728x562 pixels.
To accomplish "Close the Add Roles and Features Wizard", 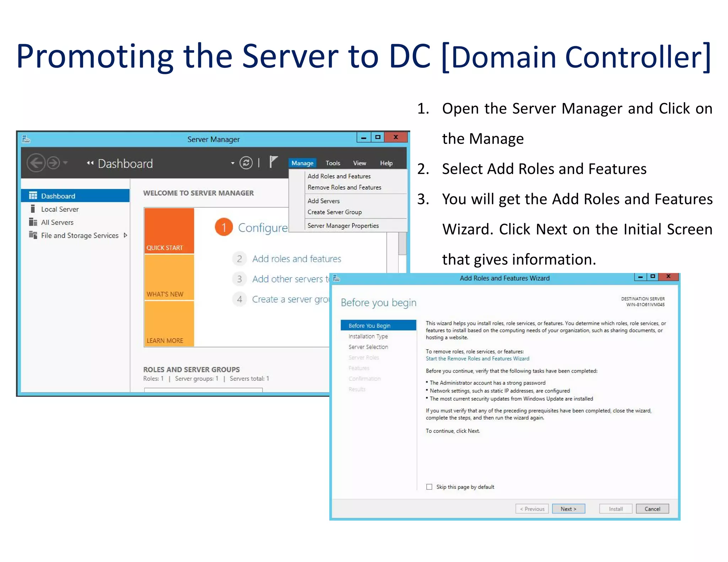I will (x=668, y=276).
